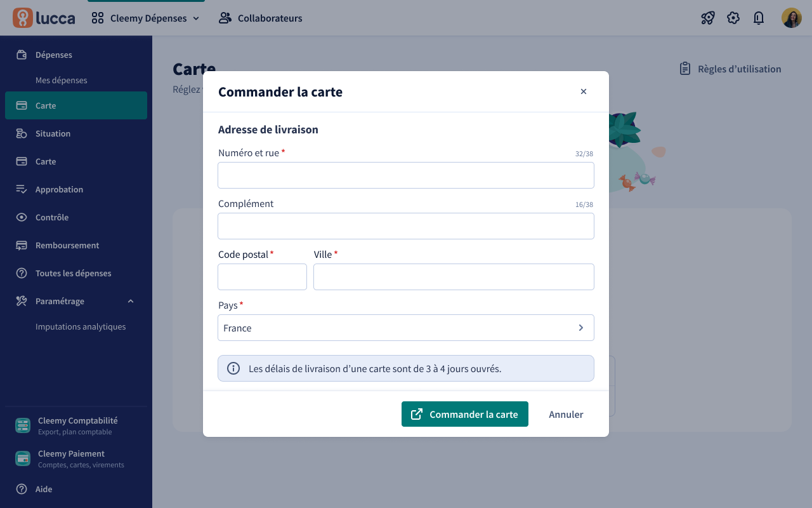This screenshot has height=508, width=812.
Task: Expand the Cleemy Dépenses app switcher
Action: tap(146, 18)
